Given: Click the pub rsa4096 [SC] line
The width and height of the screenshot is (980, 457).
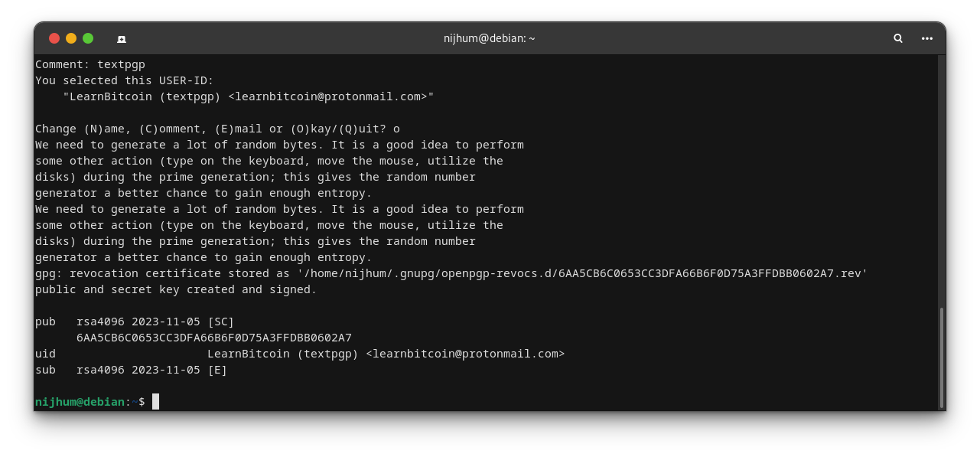Looking at the screenshot, I should coord(135,322).
